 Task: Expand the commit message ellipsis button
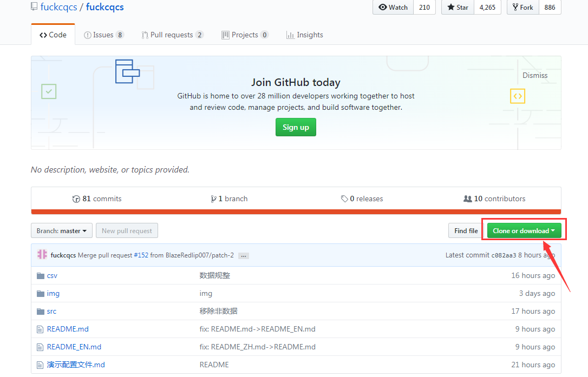click(244, 256)
